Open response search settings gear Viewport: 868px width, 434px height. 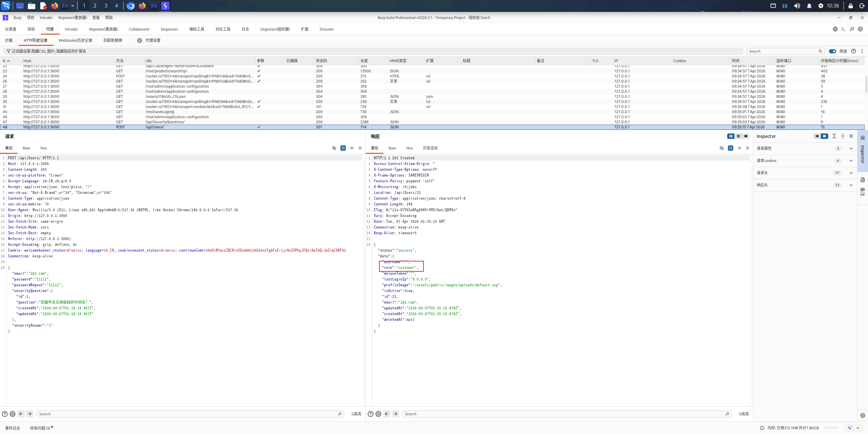(378, 414)
